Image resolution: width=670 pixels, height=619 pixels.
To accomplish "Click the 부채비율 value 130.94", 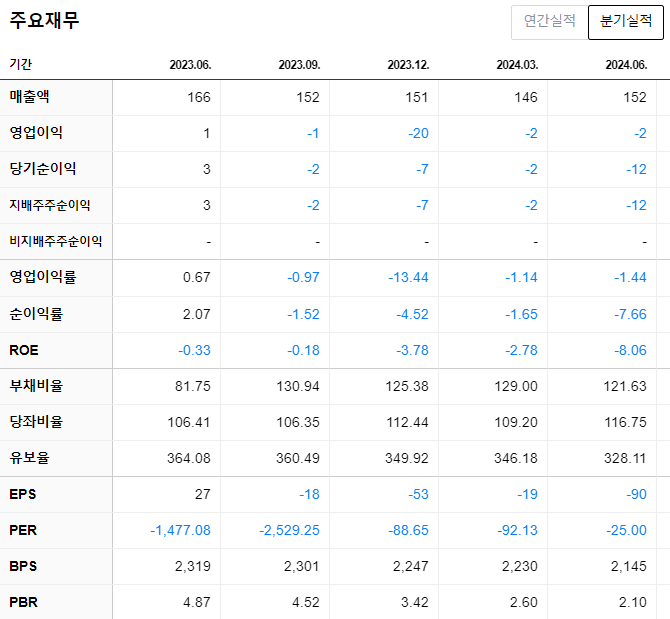I will tap(298, 386).
